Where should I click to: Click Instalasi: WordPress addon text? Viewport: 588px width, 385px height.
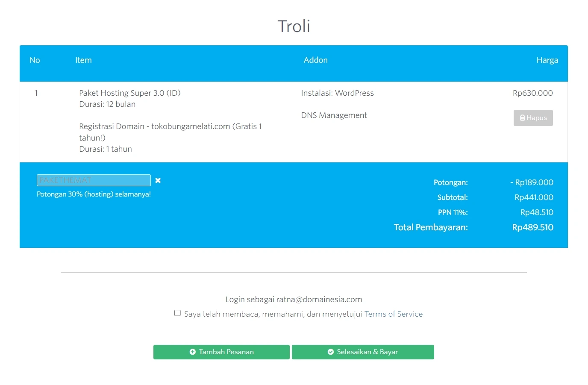click(x=337, y=93)
